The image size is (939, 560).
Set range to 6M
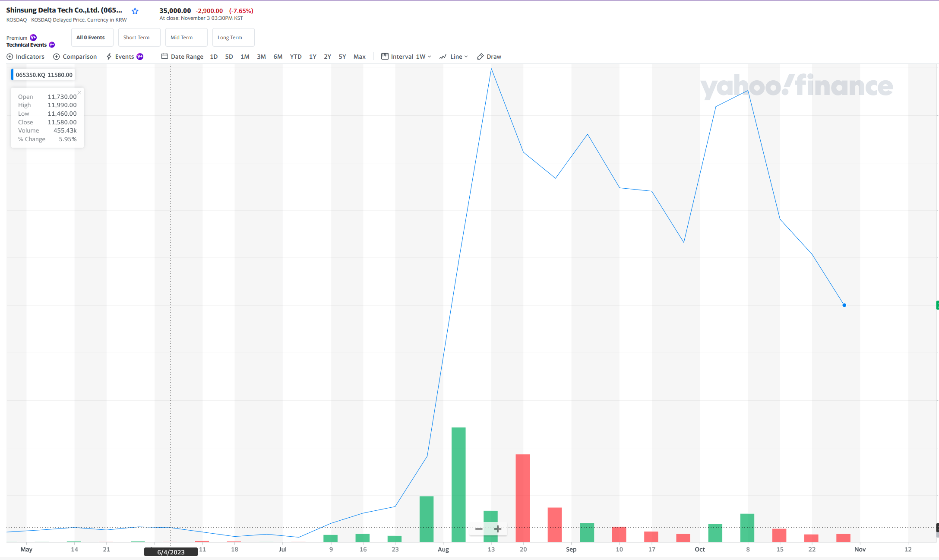coord(278,57)
